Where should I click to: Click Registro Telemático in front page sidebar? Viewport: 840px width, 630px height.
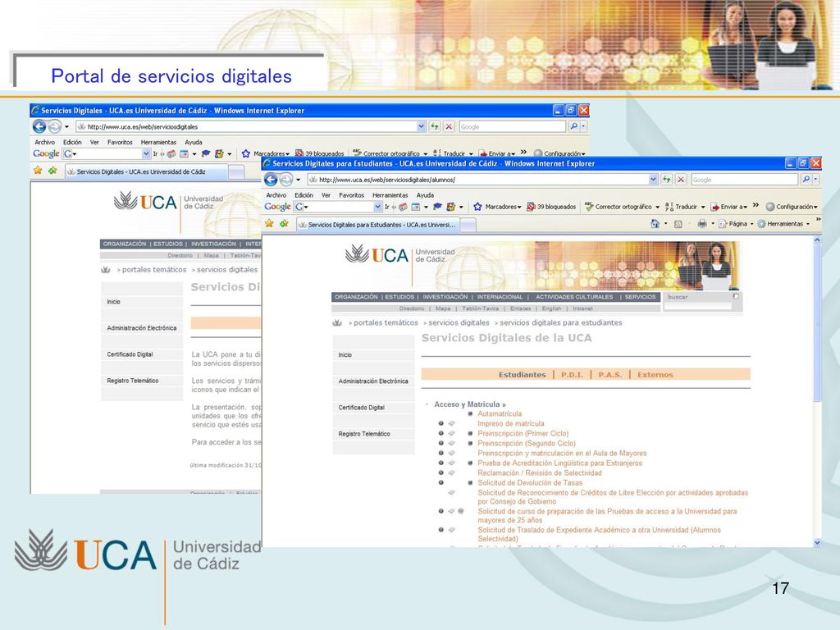click(x=363, y=434)
